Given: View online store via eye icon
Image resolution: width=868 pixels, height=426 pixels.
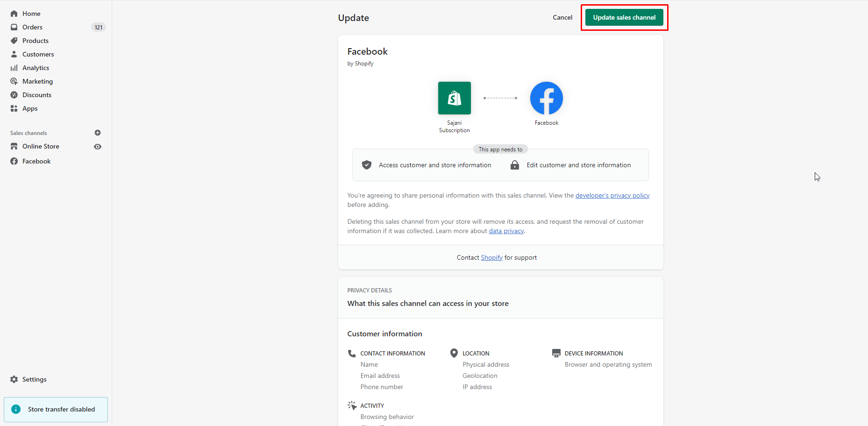Looking at the screenshot, I should point(98,147).
